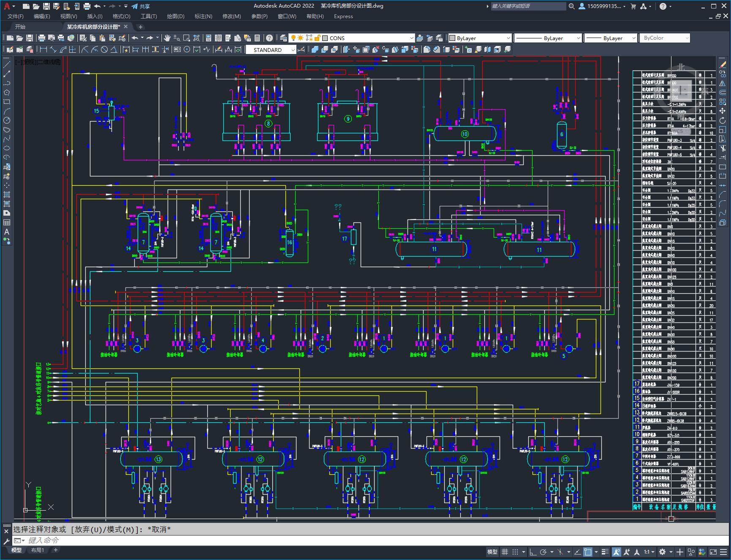Toggle lineweight display in status bar
Viewport: 731px width, 560px height.
coord(606,552)
